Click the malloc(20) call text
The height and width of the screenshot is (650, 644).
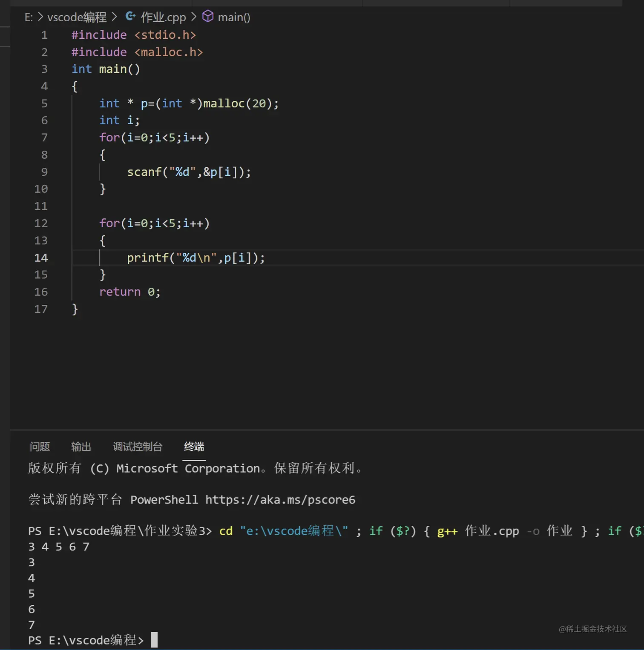coord(237,103)
